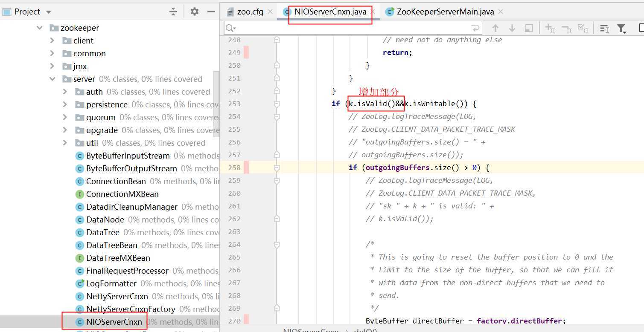
Task: Select ConnectionBean in the project tree
Action: click(116, 181)
